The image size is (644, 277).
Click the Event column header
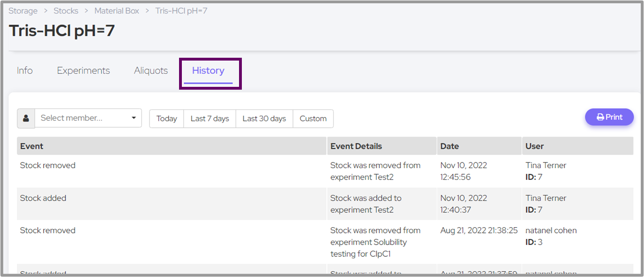[32, 146]
